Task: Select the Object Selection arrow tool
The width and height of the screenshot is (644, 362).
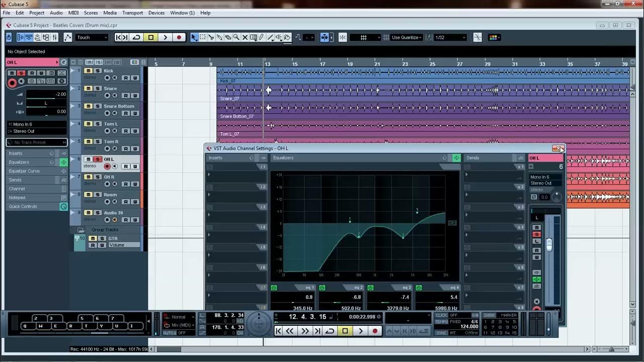Action: [x=194, y=37]
